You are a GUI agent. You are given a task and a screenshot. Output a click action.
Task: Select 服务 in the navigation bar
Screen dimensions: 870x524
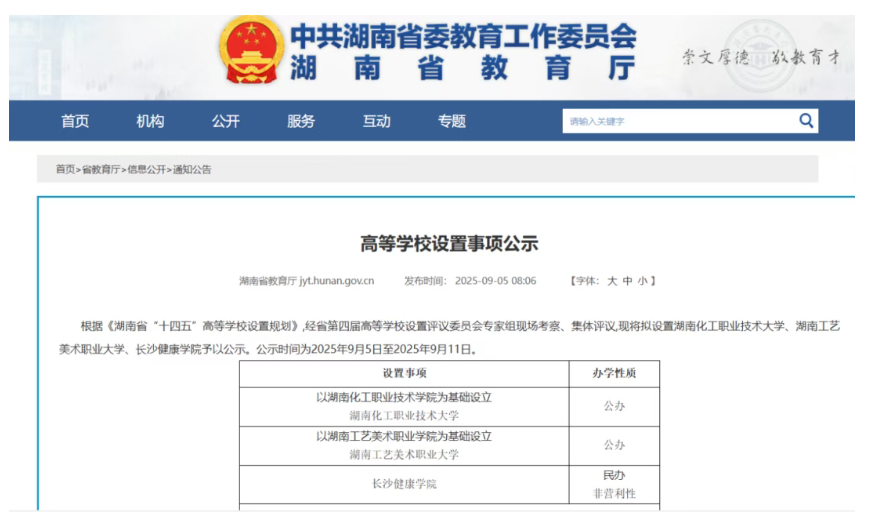tap(301, 121)
